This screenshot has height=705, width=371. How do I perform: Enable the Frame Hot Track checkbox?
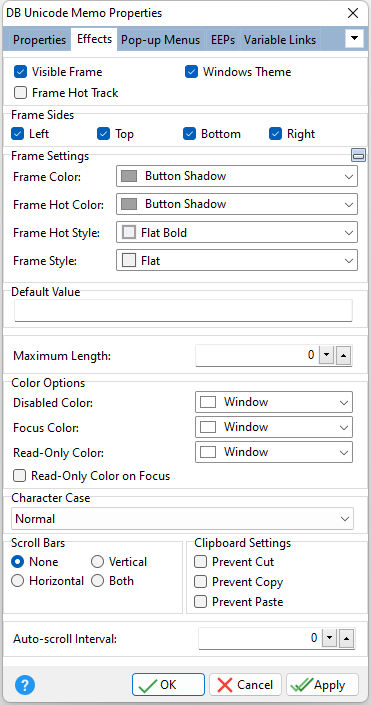pos(20,93)
